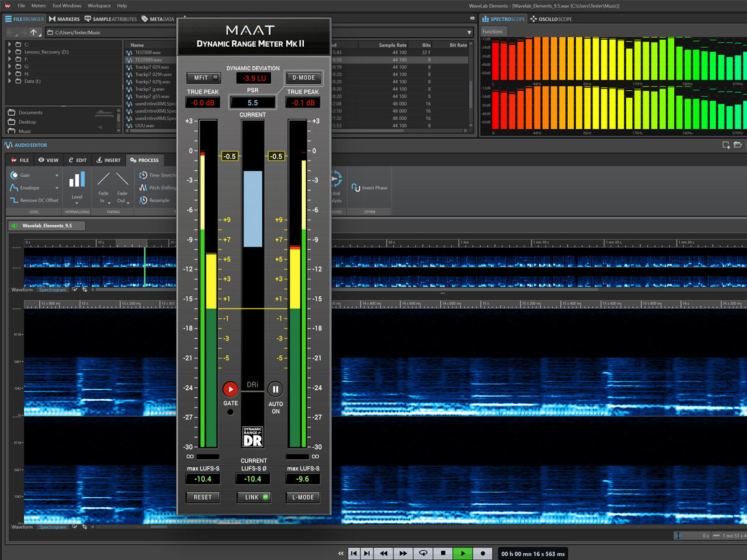
Task: Click the speaker icon on Wavelab_Elements_9.5 tab
Action: pos(15,226)
